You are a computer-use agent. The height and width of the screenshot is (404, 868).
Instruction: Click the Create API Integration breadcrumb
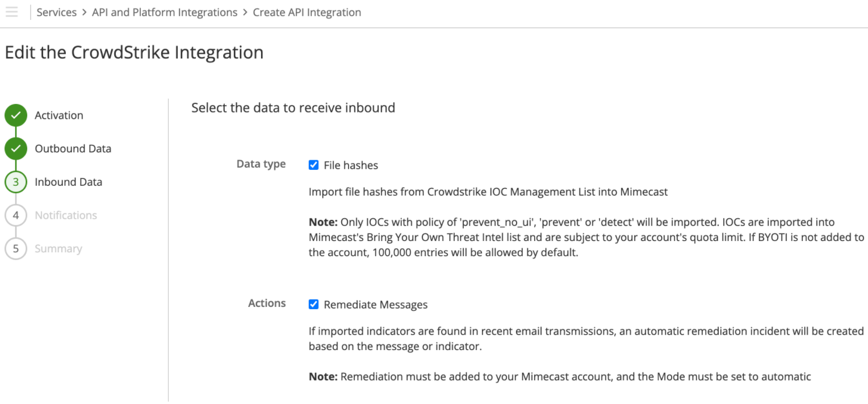click(x=307, y=13)
